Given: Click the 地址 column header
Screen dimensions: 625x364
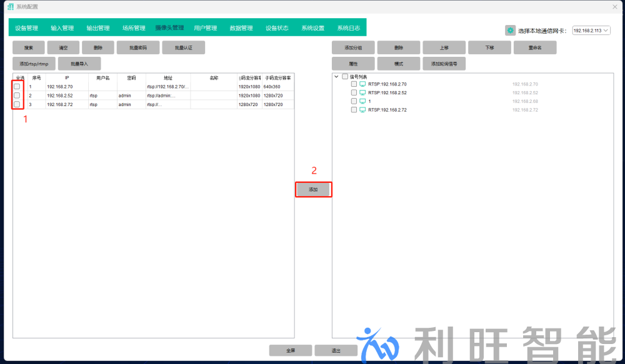Looking at the screenshot, I should [168, 77].
